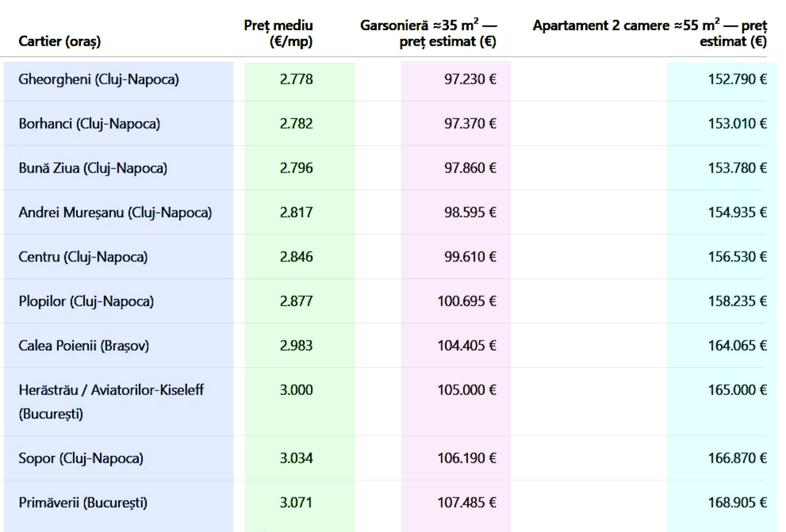The width and height of the screenshot is (786, 532).
Task: Select the 3.000 average price cell
Action: 296,390
